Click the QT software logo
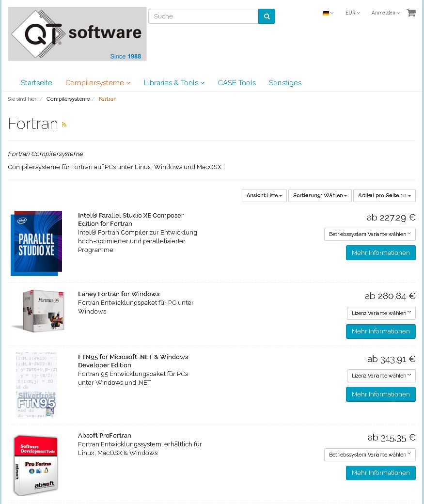Image resolution: width=424 pixels, height=504 pixels. 77,34
